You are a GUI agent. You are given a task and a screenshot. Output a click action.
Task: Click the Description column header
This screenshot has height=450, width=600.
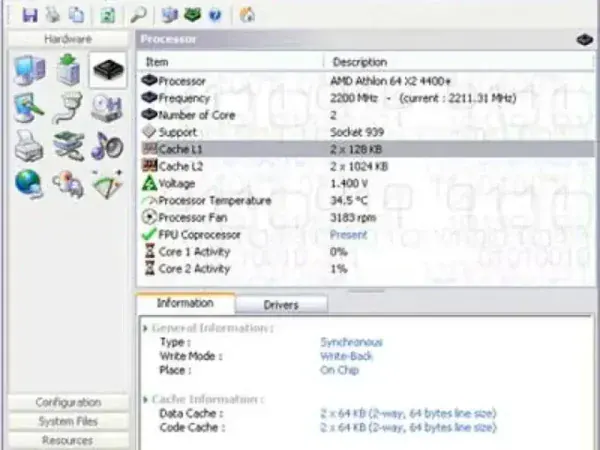click(460, 62)
